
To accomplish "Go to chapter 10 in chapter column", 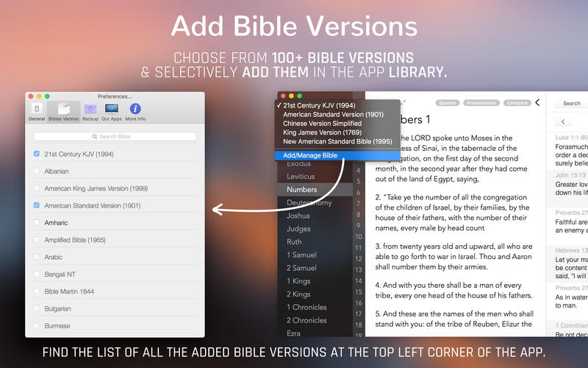I will point(359,236).
